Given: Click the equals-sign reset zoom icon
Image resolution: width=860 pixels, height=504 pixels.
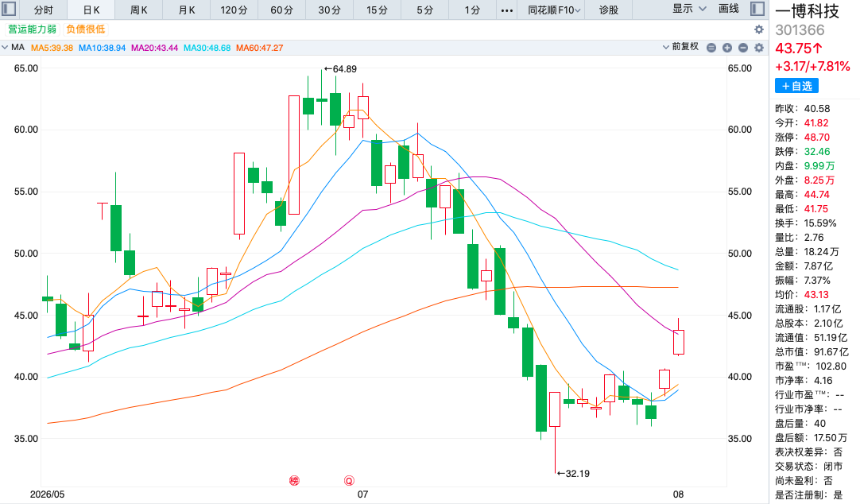Looking at the screenshot, I should coord(711,48).
